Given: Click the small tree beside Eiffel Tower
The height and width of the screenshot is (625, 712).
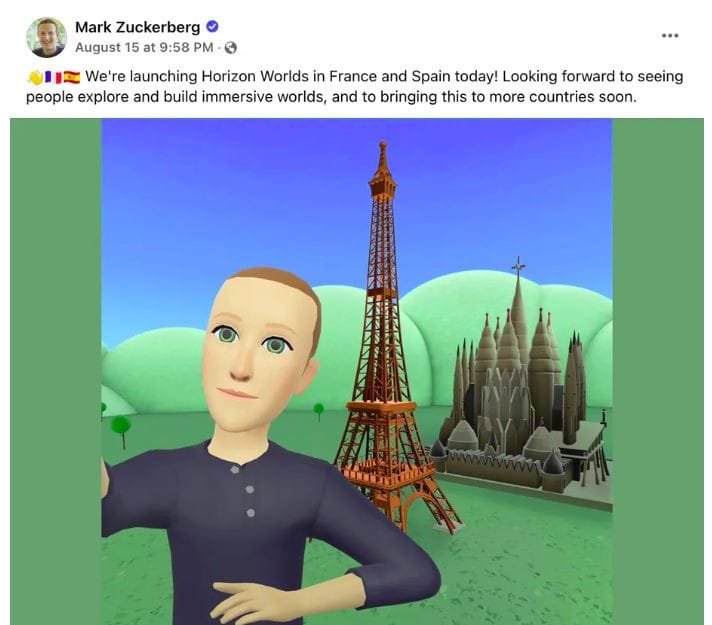Looking at the screenshot, I should (x=319, y=411).
